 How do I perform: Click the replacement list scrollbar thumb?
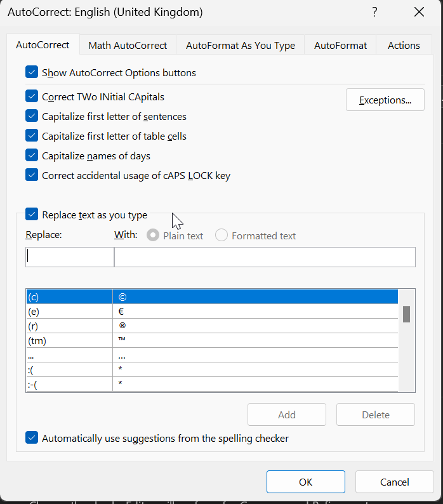click(x=406, y=314)
